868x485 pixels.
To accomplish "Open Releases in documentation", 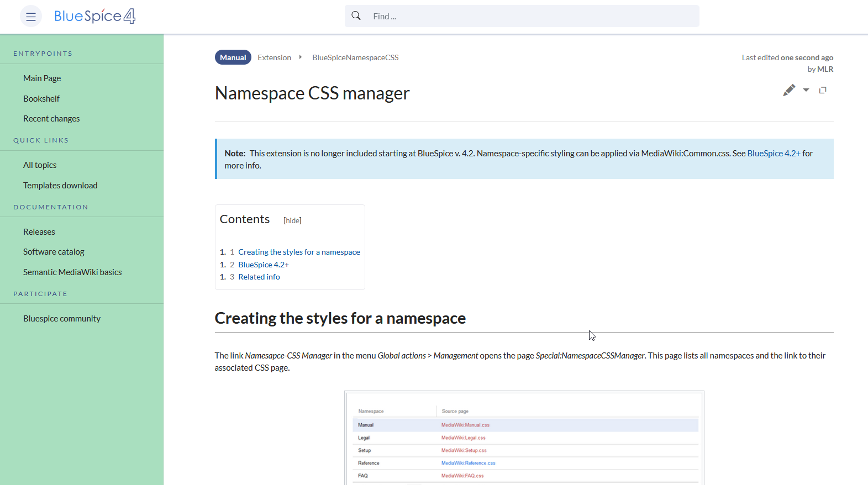I will [x=39, y=232].
